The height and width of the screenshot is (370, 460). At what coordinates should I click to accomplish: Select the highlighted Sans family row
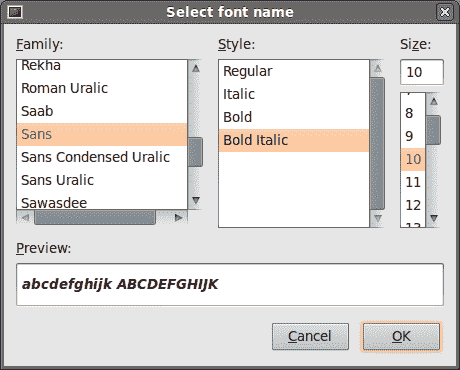click(102, 134)
